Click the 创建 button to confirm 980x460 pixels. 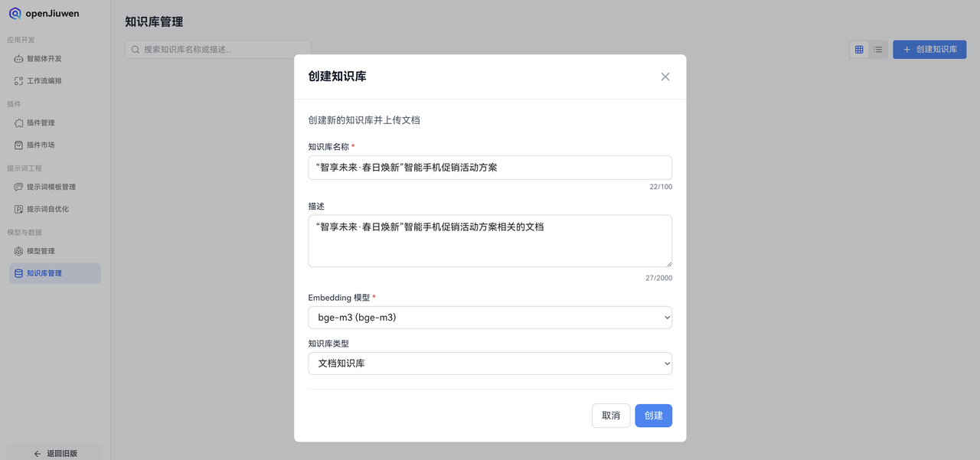point(653,415)
